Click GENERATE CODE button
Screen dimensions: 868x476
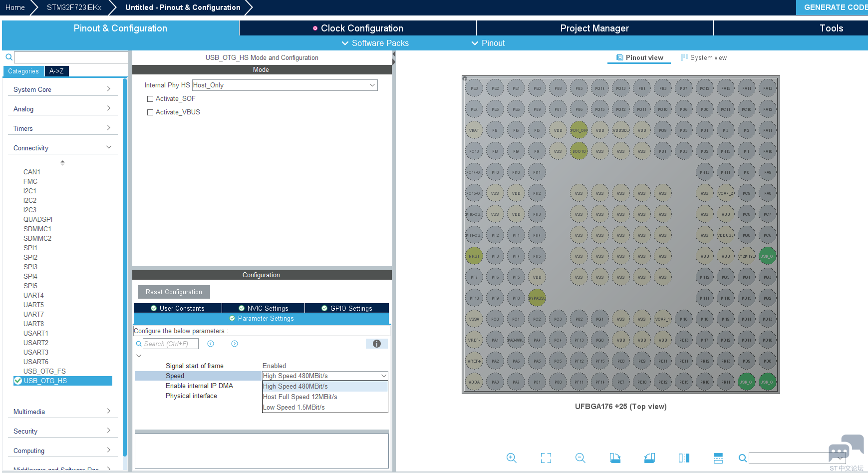point(832,7)
